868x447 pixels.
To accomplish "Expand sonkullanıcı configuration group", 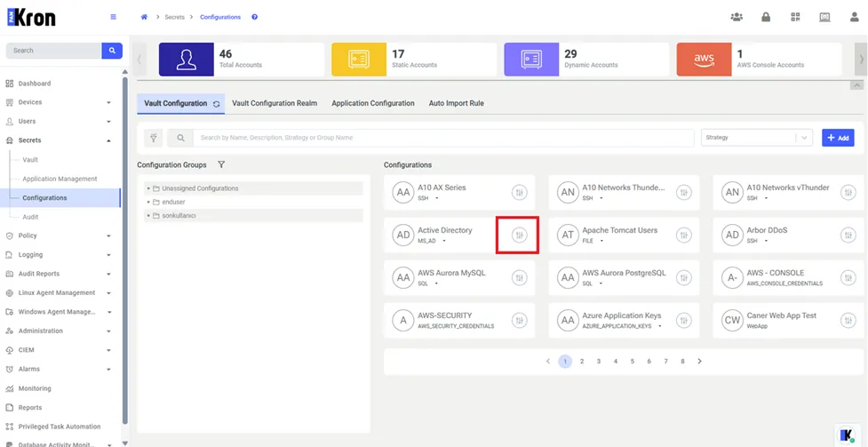I will coord(253,215).
